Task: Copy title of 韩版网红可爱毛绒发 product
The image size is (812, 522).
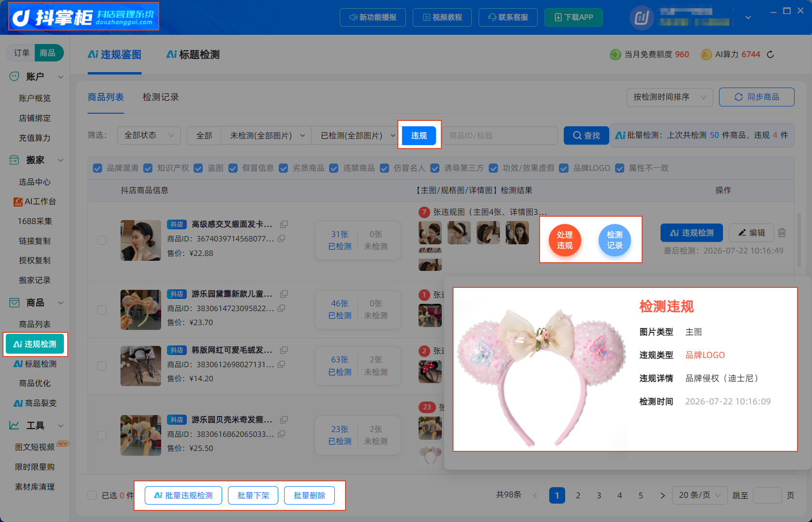Action: tap(284, 350)
